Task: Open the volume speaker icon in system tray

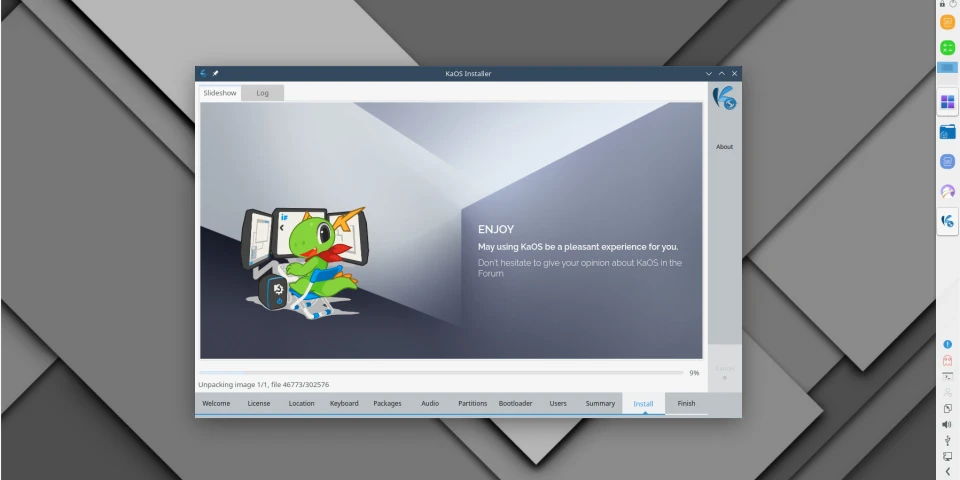Action: (947, 424)
